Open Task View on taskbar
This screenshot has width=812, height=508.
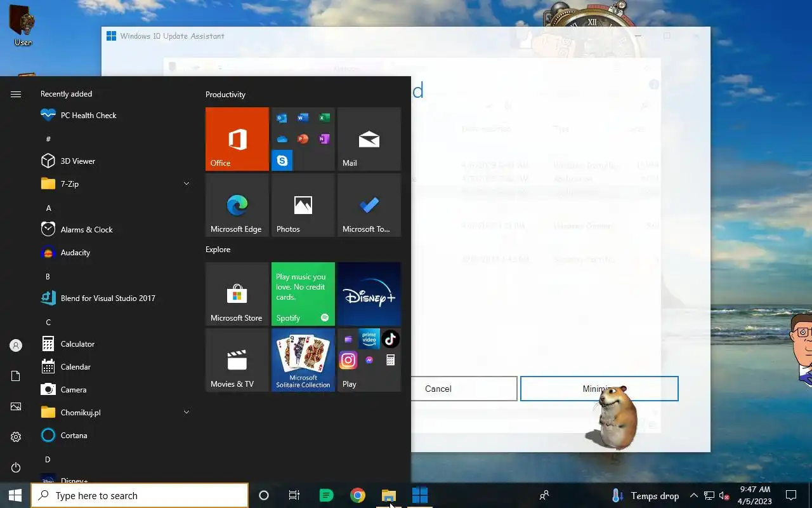[x=294, y=495]
